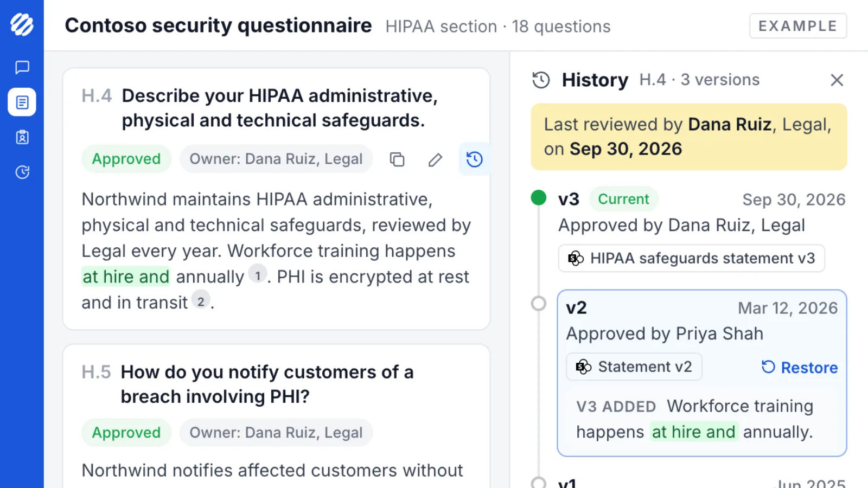Open the refresh-clock sidebar icon
This screenshot has height=488, width=868.
pos(22,172)
